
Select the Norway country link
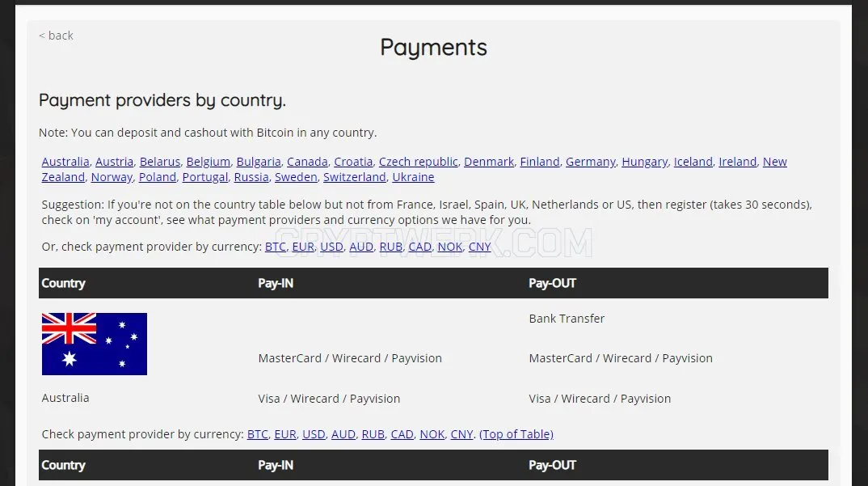[x=112, y=177]
